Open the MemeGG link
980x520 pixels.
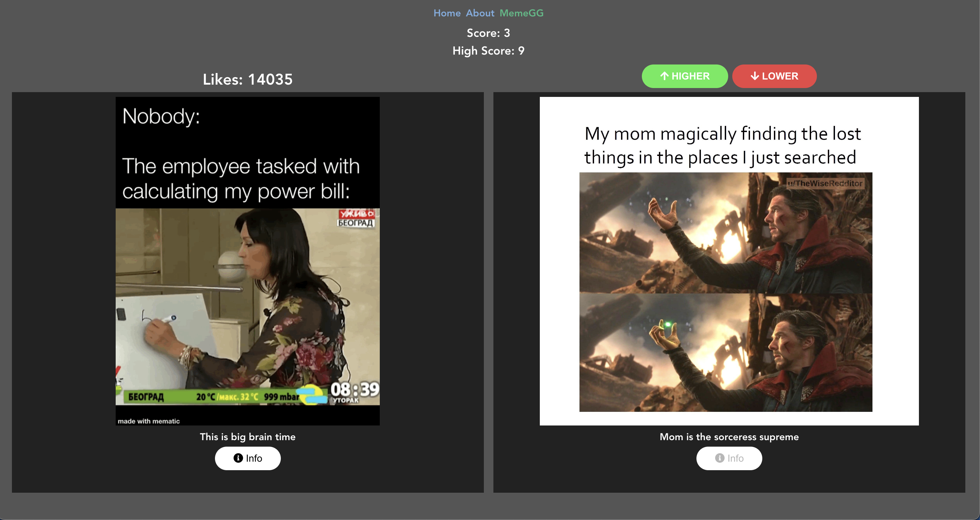point(521,13)
